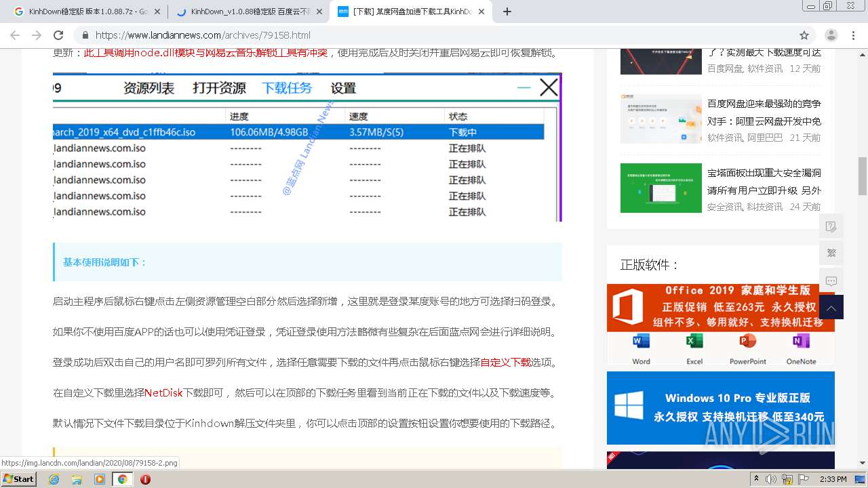Open article 百度网盘迎来最强劲的竞争对手

764,113
